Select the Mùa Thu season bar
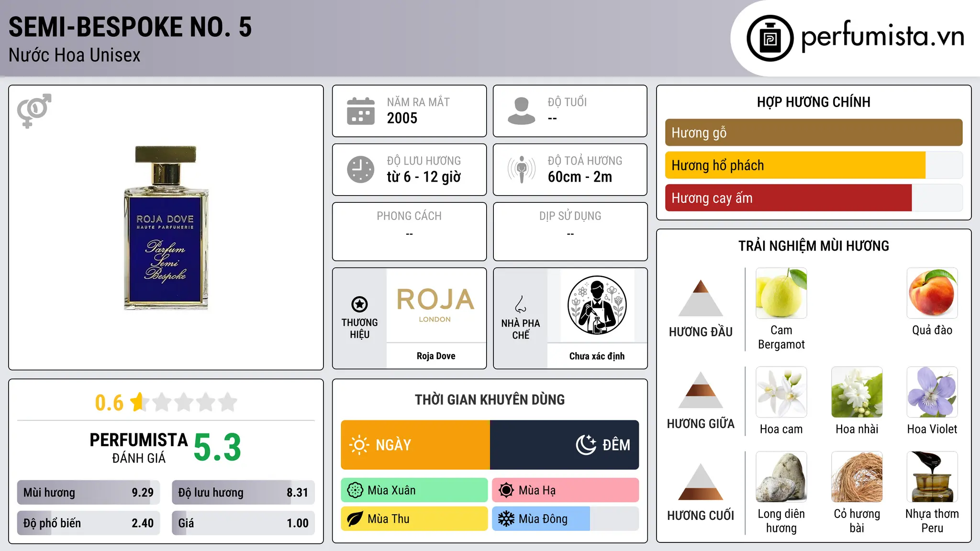This screenshot has width=980, height=551. click(x=414, y=519)
